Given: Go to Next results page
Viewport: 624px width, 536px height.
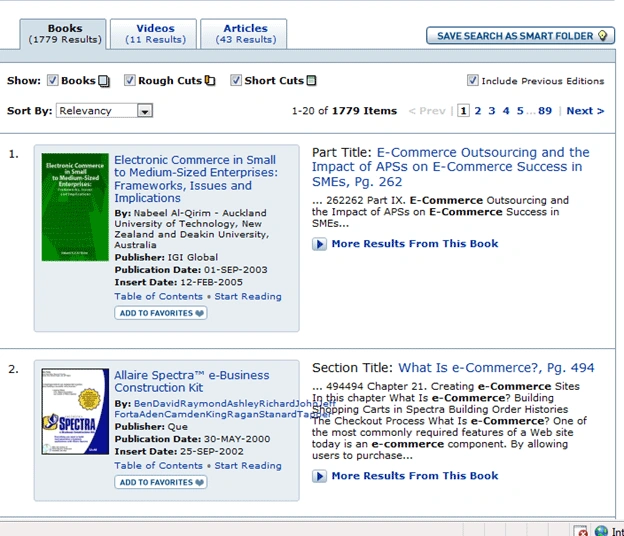Looking at the screenshot, I should (x=585, y=111).
